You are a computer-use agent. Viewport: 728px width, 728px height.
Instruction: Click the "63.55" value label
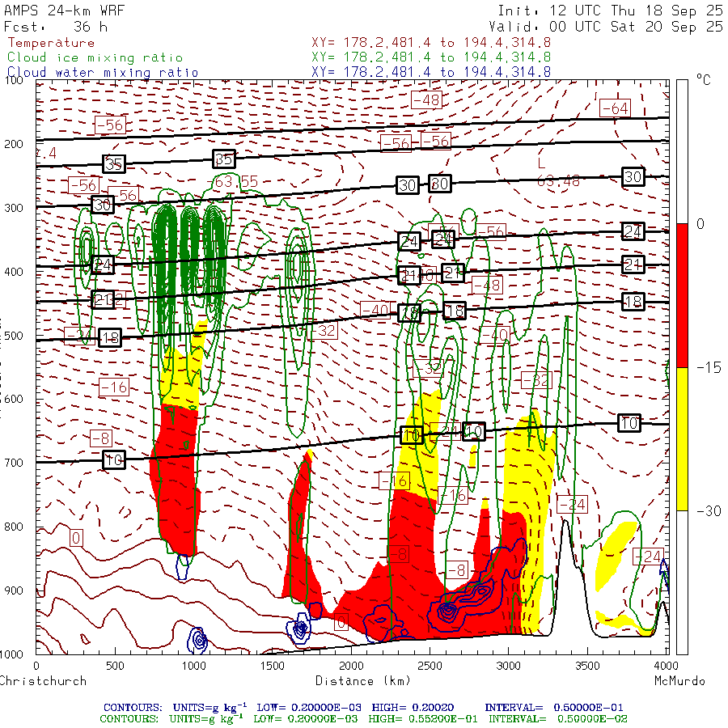236,181
